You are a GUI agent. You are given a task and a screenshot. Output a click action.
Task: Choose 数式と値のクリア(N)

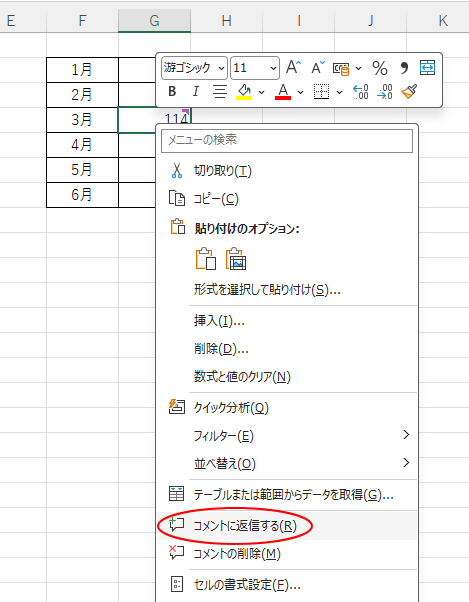[287, 377]
